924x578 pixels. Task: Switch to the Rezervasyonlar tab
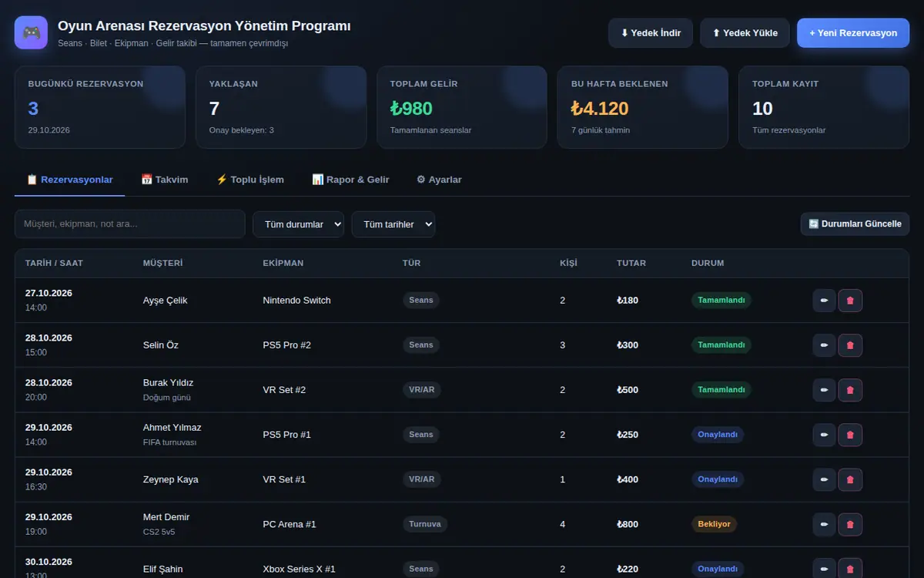70,180
